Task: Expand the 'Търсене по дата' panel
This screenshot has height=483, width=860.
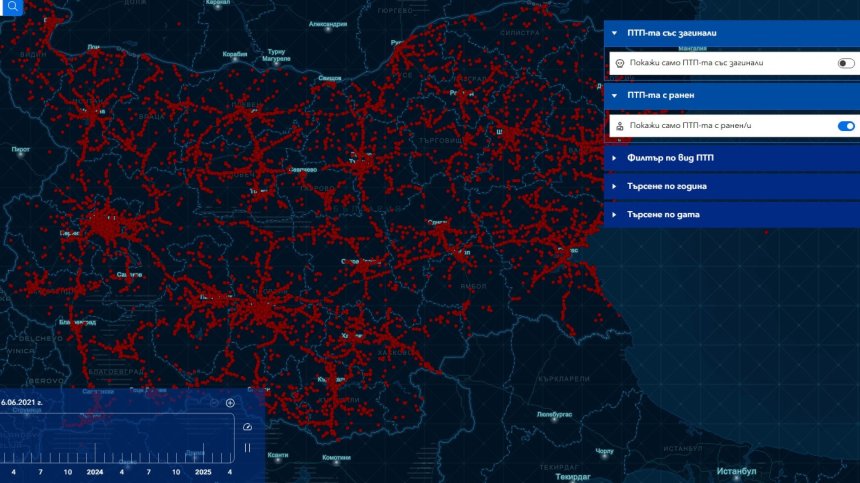Action: [616, 214]
